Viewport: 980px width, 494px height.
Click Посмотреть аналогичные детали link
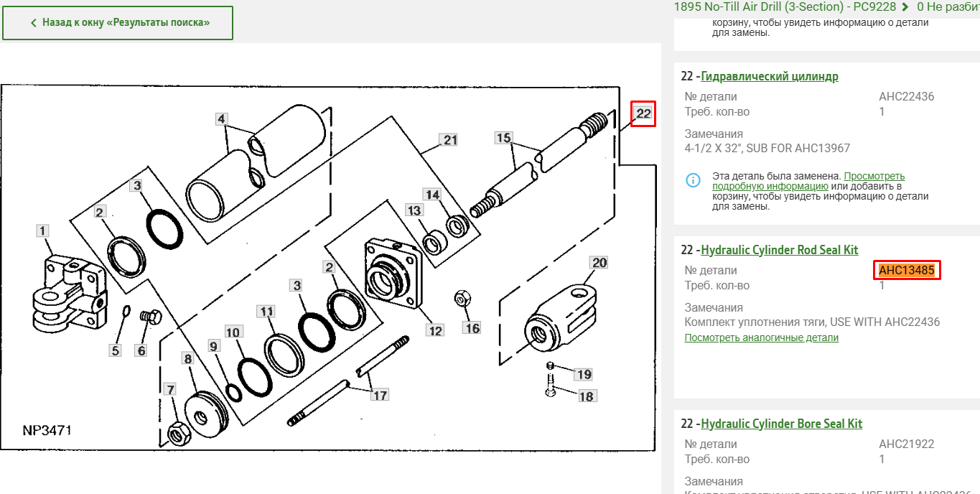click(761, 337)
